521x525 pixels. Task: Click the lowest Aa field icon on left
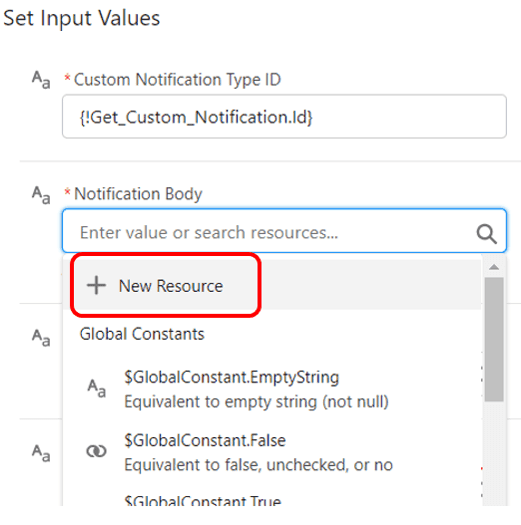pyautogui.click(x=41, y=453)
